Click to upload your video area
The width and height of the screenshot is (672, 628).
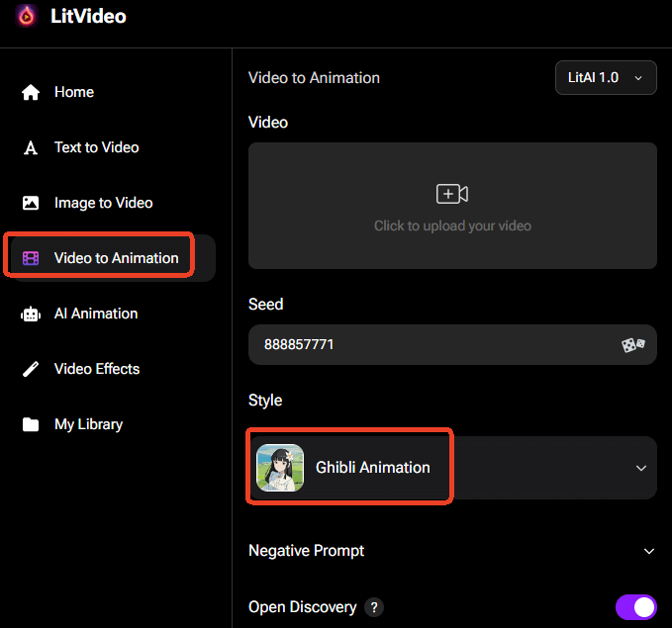452,206
